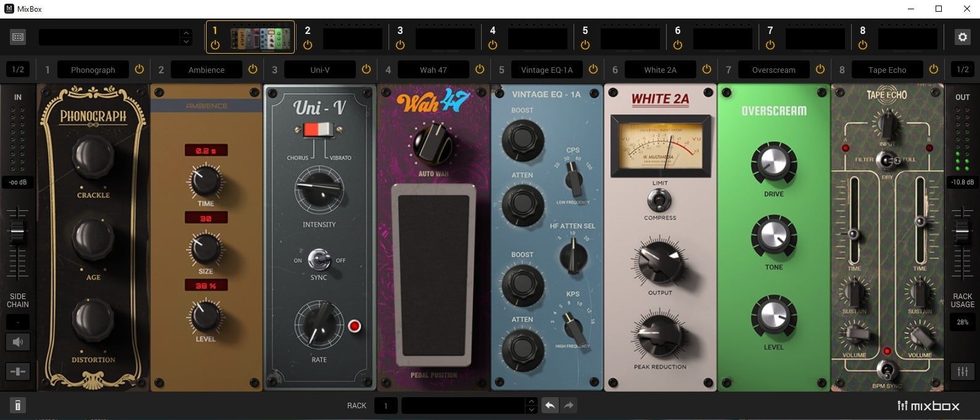Flip the White 2A limit/compress switch

[659, 200]
